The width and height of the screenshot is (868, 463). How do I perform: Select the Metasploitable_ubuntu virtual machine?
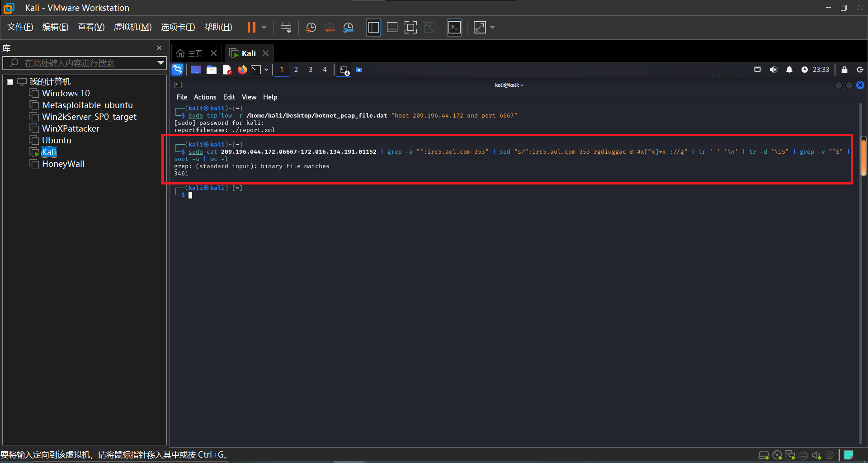click(x=87, y=105)
